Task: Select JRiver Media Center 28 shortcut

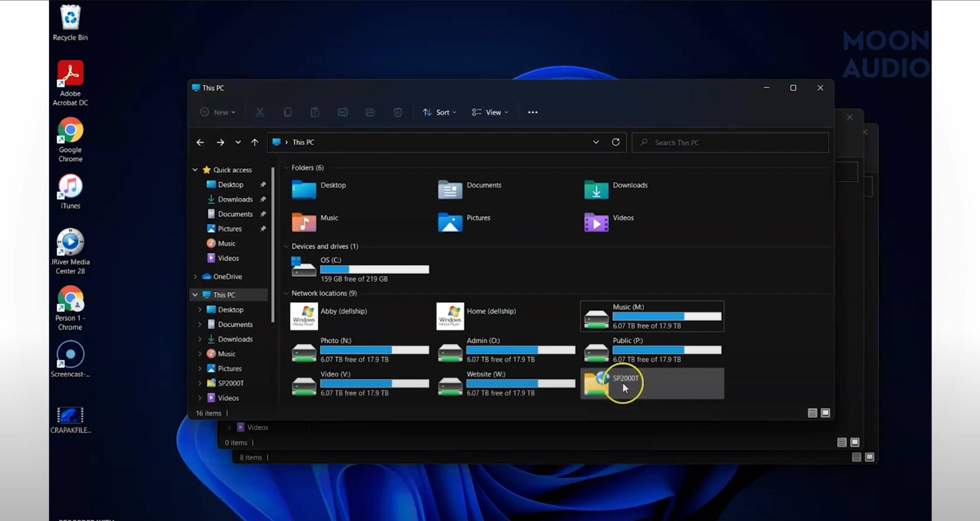Action: point(70,251)
